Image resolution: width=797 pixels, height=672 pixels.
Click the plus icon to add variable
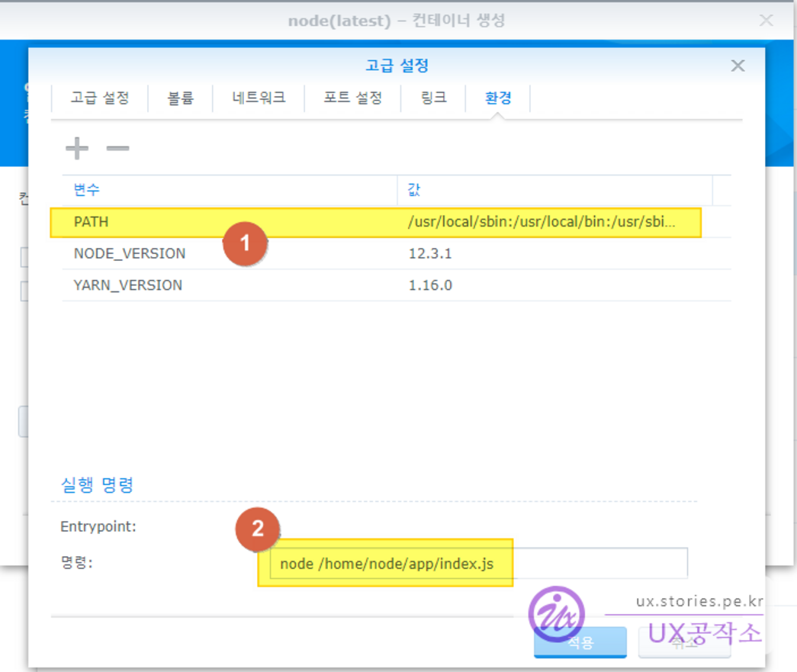click(x=77, y=148)
